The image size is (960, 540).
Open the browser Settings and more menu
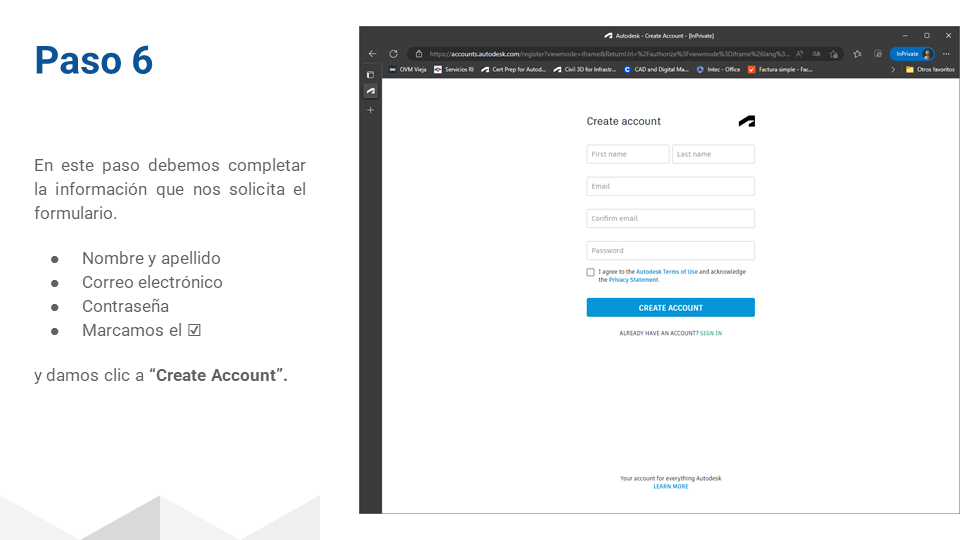pyautogui.click(x=947, y=54)
